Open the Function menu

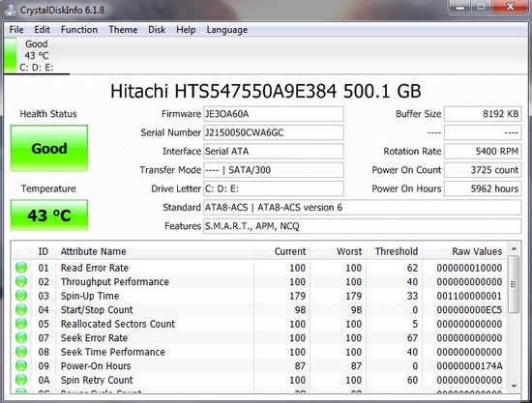click(79, 30)
